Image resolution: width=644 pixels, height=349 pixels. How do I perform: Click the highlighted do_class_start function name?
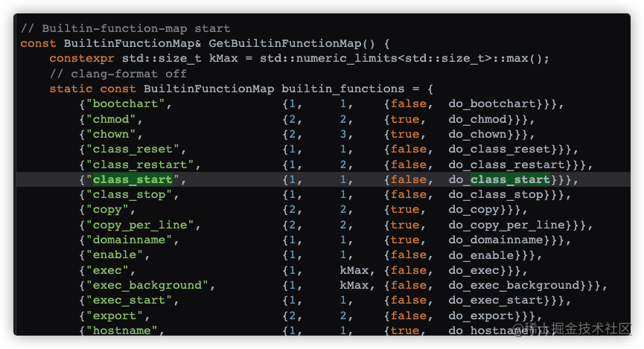[x=499, y=179]
